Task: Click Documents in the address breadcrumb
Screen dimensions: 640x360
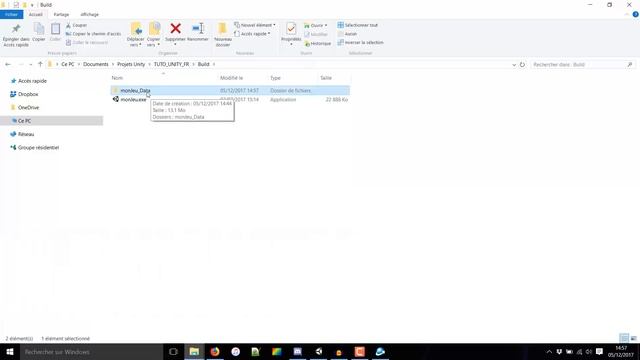Action: [96, 64]
